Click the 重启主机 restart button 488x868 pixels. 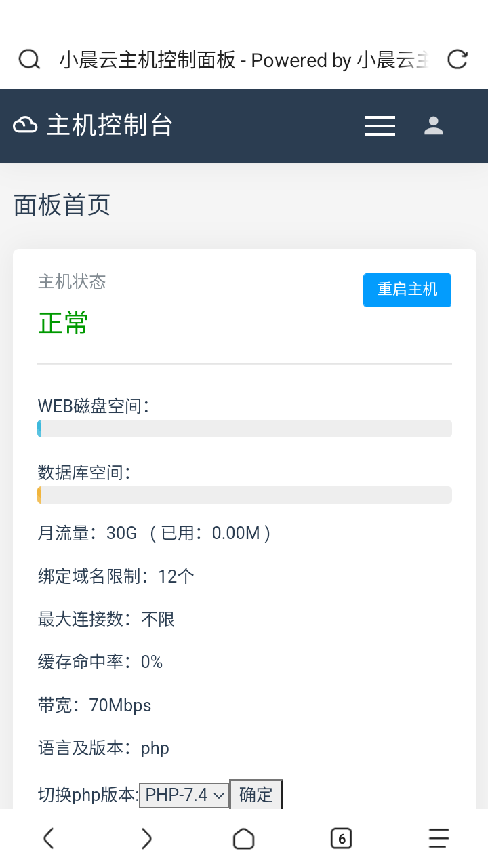(x=407, y=290)
